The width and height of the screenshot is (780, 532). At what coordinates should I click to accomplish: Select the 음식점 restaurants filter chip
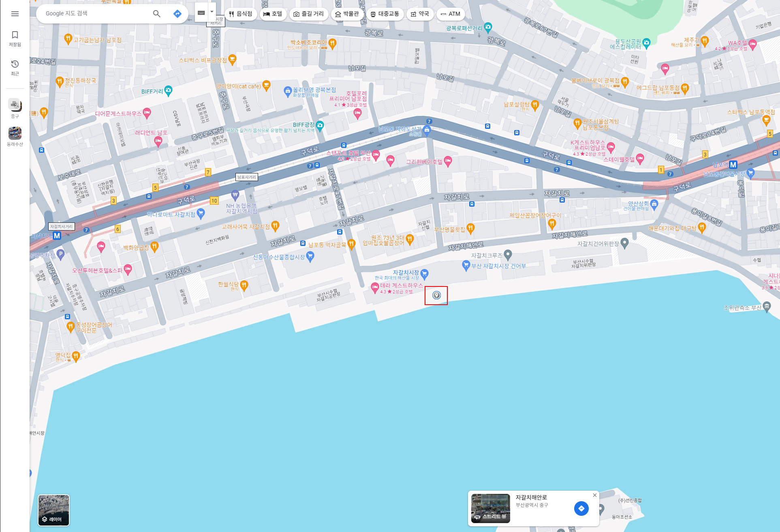click(x=241, y=14)
